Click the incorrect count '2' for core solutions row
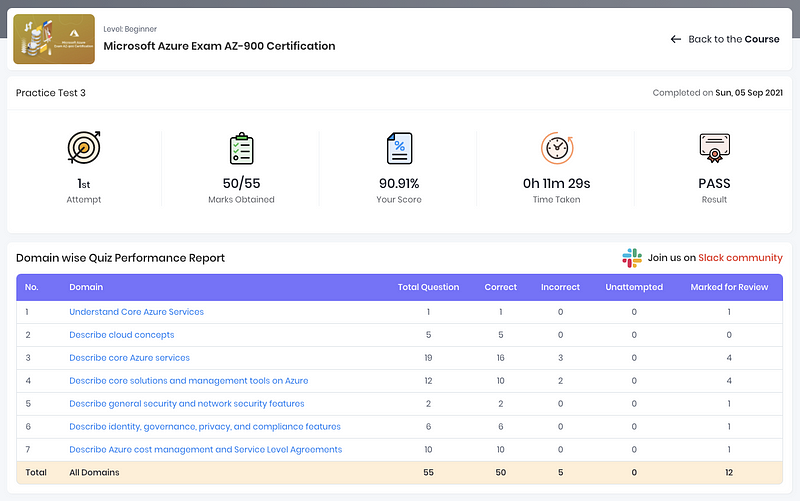Image resolution: width=800 pixels, height=501 pixels. pos(560,381)
